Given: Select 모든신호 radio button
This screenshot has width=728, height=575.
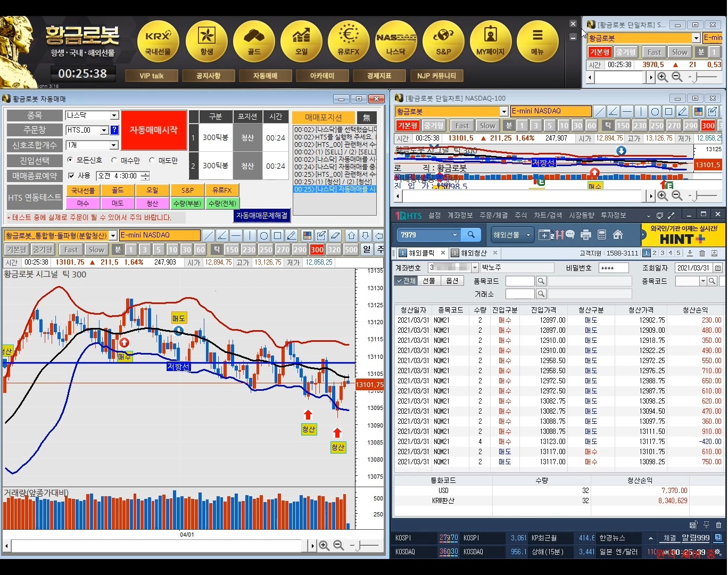Looking at the screenshot, I should pyautogui.click(x=70, y=160).
